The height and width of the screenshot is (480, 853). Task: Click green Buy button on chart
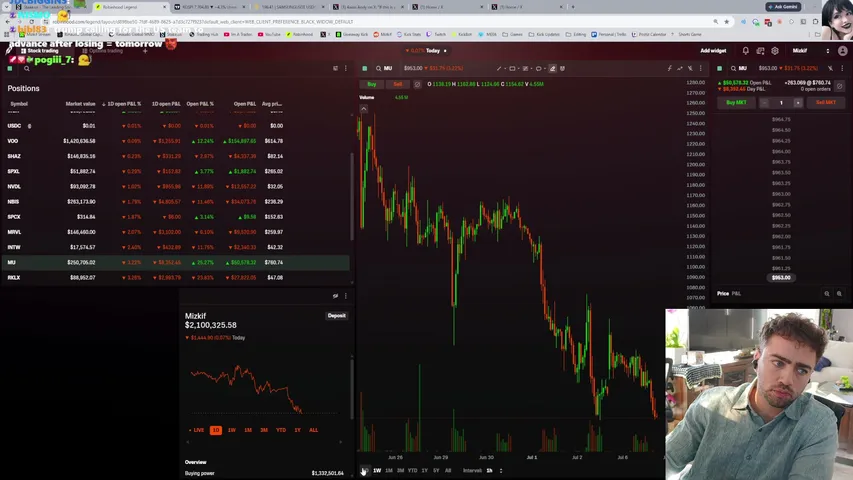click(x=372, y=84)
